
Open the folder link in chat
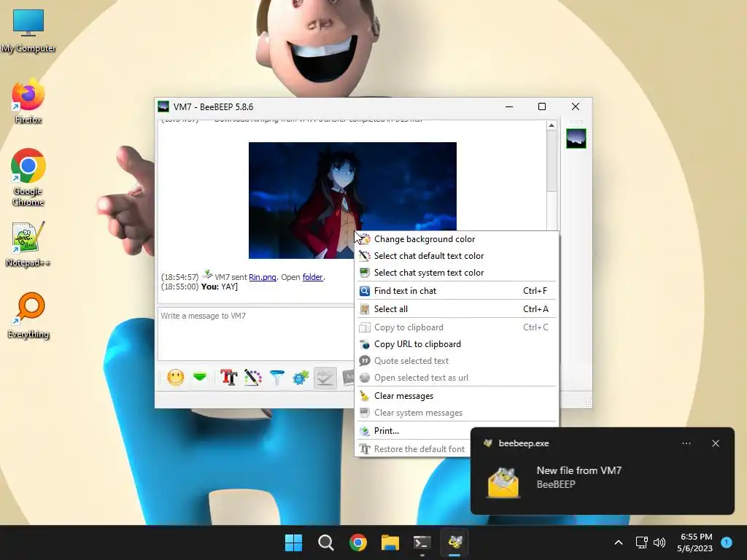point(312,277)
